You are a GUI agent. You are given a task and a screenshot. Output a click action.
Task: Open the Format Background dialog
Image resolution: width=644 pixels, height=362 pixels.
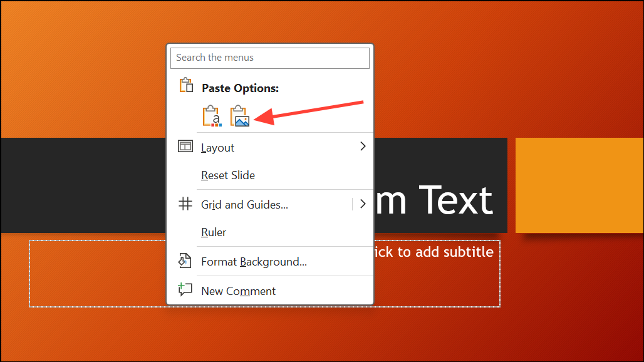(x=253, y=261)
